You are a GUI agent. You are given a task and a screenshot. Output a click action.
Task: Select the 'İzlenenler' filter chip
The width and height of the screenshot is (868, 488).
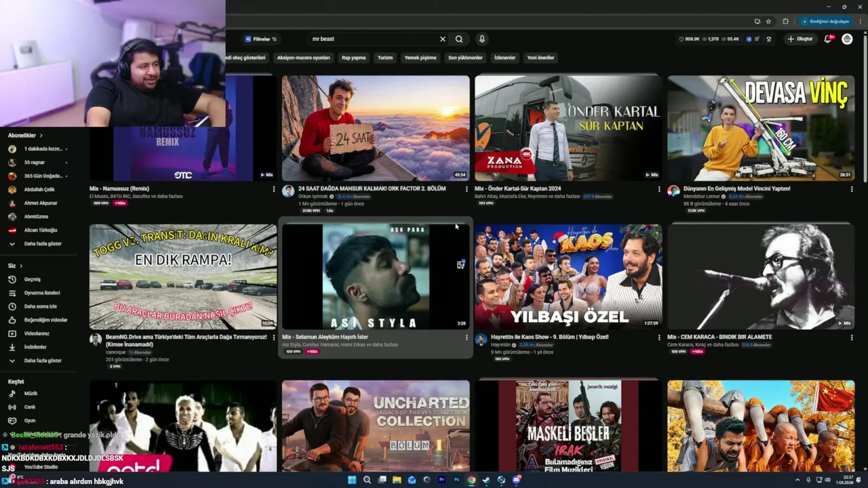tap(505, 58)
